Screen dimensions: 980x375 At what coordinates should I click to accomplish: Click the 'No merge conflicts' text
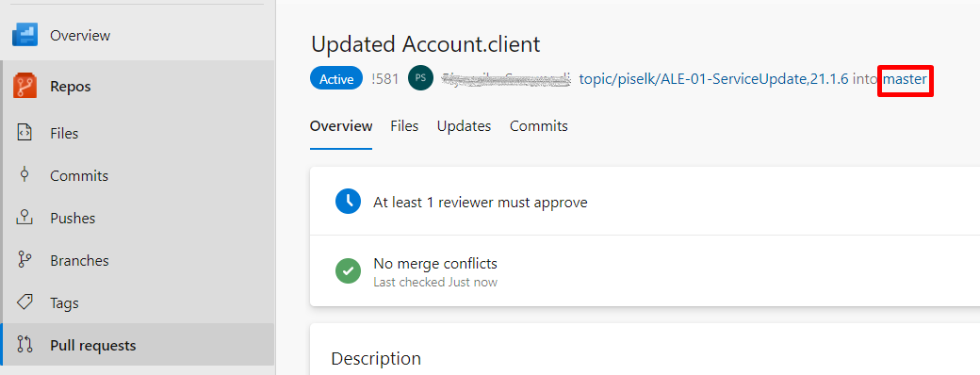(x=435, y=263)
